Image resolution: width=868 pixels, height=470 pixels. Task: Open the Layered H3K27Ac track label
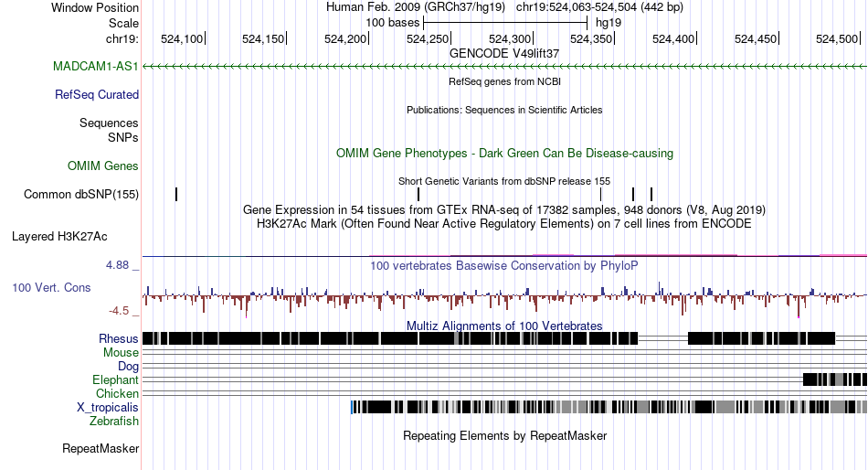point(59,237)
